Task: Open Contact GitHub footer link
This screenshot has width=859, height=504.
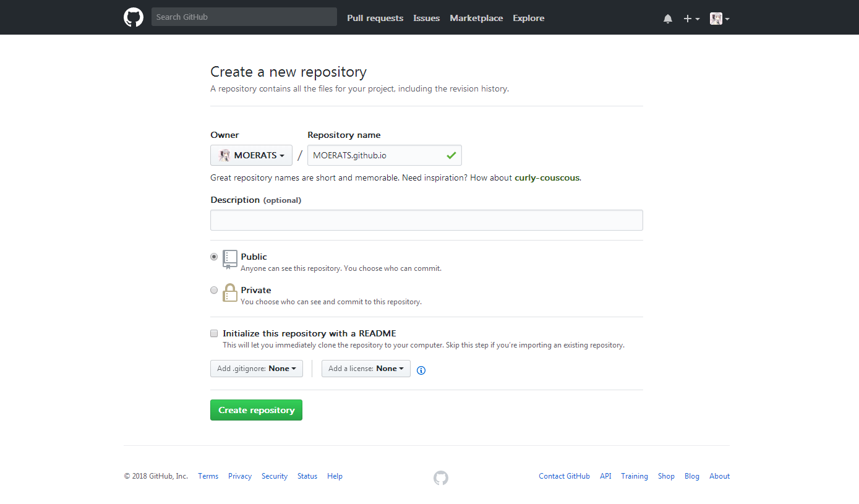Action: pos(564,476)
